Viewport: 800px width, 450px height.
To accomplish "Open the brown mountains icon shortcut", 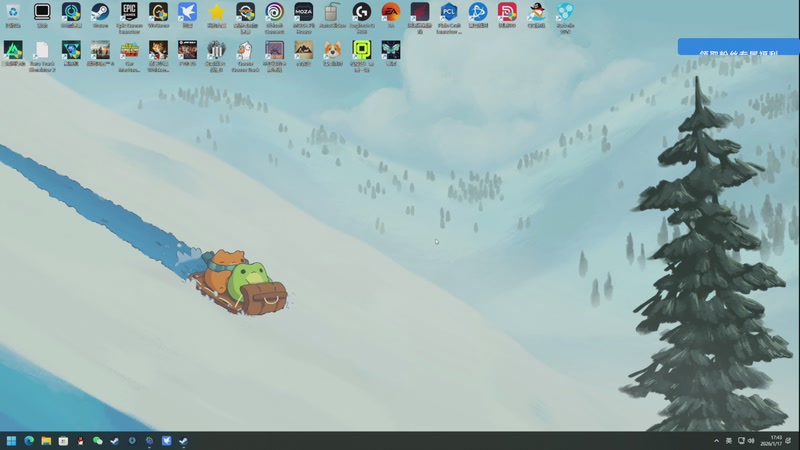I will tap(304, 53).
